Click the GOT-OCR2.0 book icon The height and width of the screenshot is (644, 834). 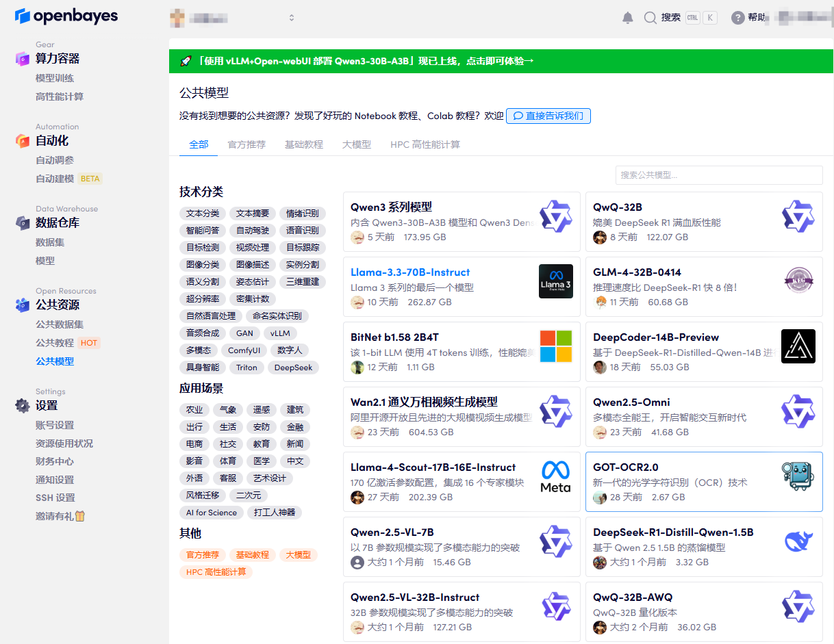798,476
